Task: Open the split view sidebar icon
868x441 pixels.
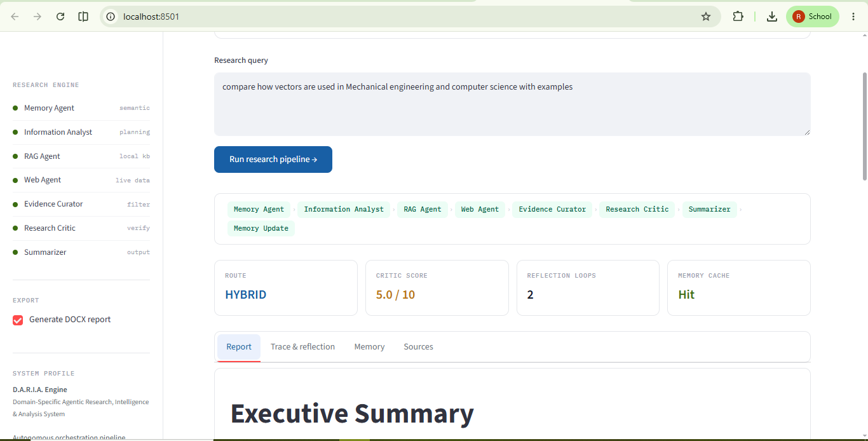Action: (x=83, y=17)
